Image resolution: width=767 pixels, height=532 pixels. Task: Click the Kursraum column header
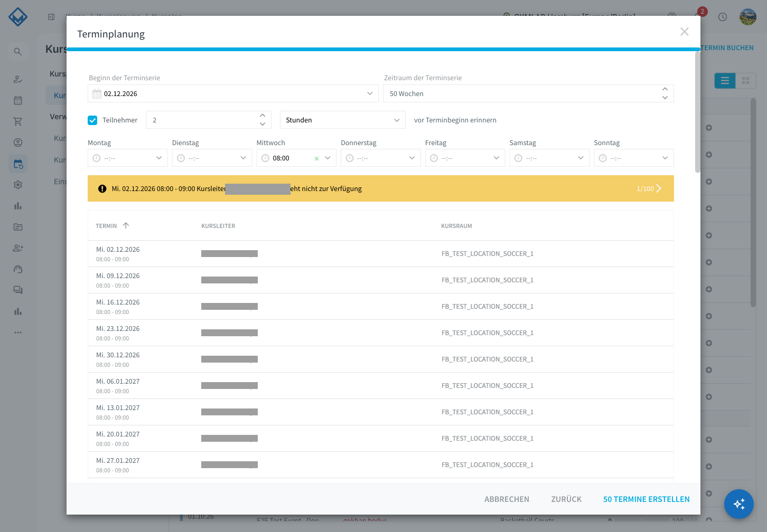click(456, 226)
